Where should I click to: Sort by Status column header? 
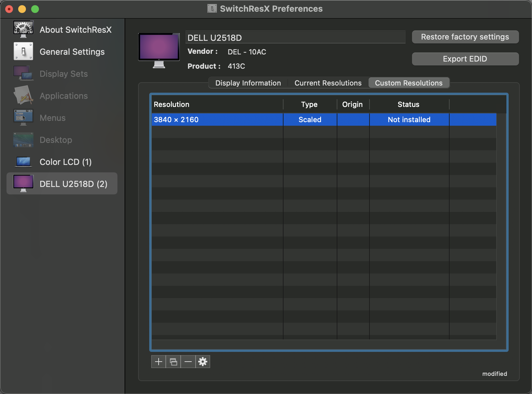tap(409, 104)
